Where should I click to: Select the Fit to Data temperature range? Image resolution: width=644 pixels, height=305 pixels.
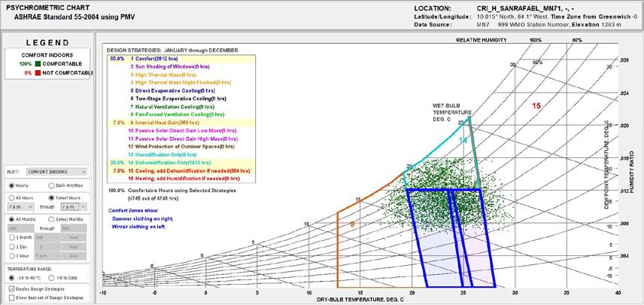(x=52, y=277)
